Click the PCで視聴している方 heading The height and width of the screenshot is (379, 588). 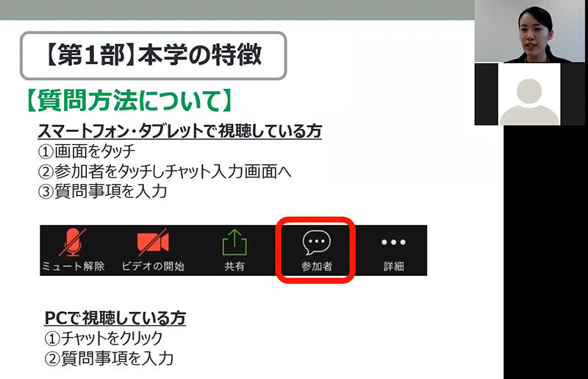(115, 318)
